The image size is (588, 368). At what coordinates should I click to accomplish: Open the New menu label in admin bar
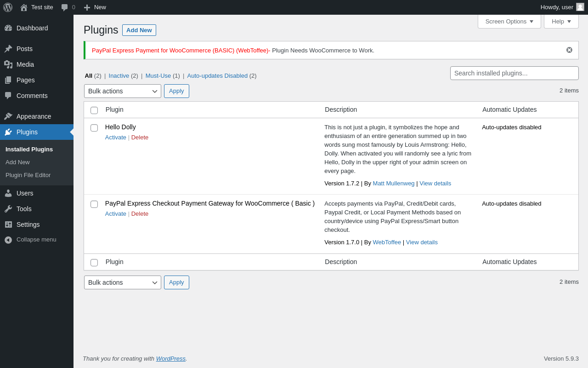(100, 7)
